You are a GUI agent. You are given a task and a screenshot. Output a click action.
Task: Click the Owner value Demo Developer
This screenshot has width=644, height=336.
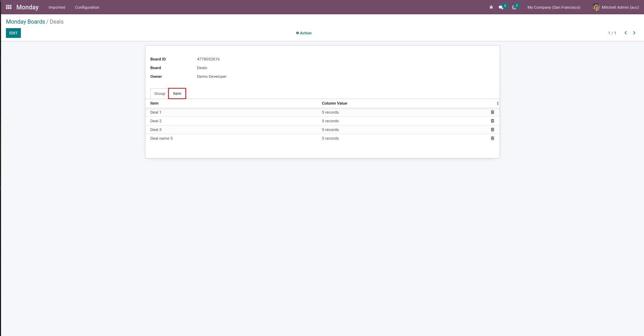(212, 76)
